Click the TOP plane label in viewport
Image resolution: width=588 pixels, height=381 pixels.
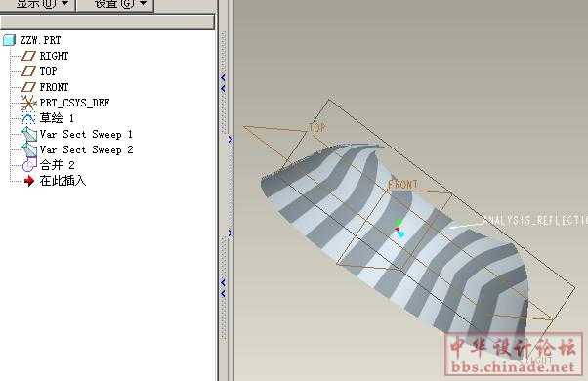pyautogui.click(x=317, y=128)
